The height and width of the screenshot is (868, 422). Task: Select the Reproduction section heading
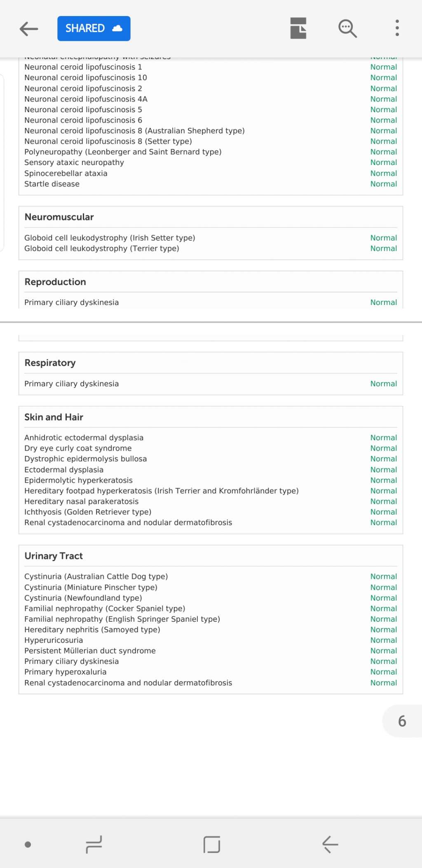click(x=55, y=282)
